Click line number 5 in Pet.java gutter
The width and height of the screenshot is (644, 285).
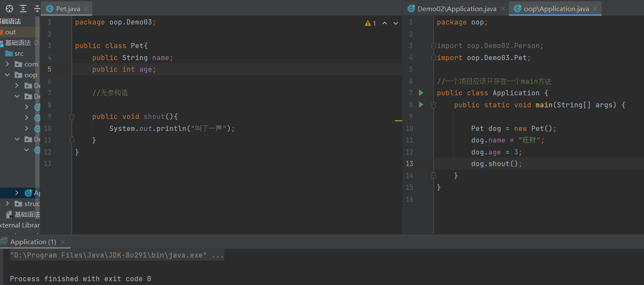50,69
